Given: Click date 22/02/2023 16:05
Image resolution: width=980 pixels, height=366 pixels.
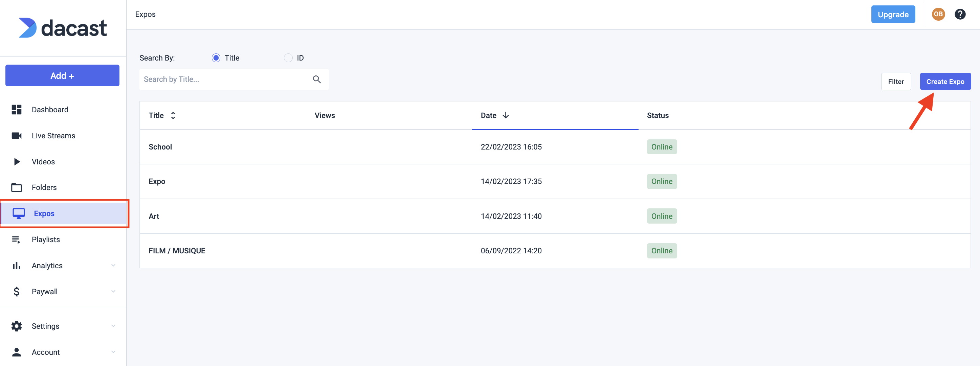Looking at the screenshot, I should pos(511,147).
